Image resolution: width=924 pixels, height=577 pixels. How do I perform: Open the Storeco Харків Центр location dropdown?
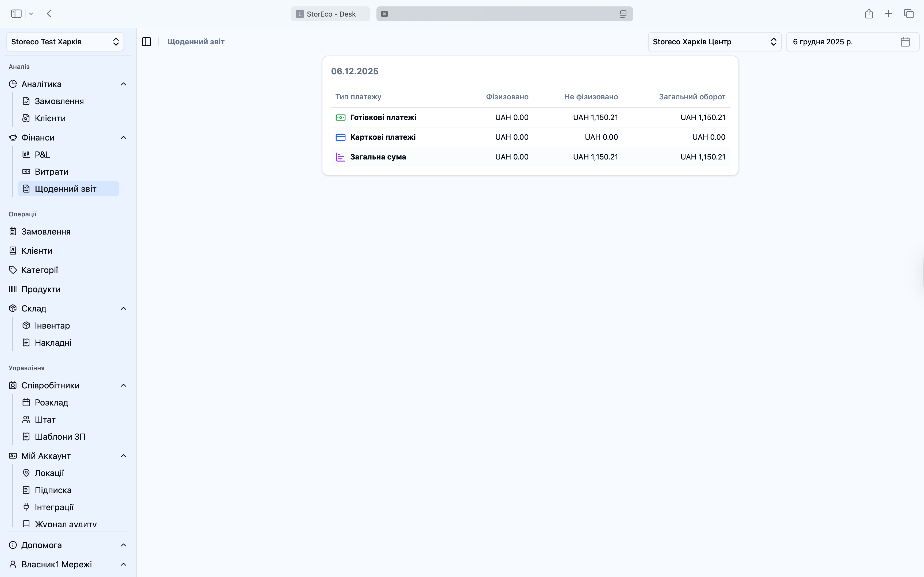714,42
